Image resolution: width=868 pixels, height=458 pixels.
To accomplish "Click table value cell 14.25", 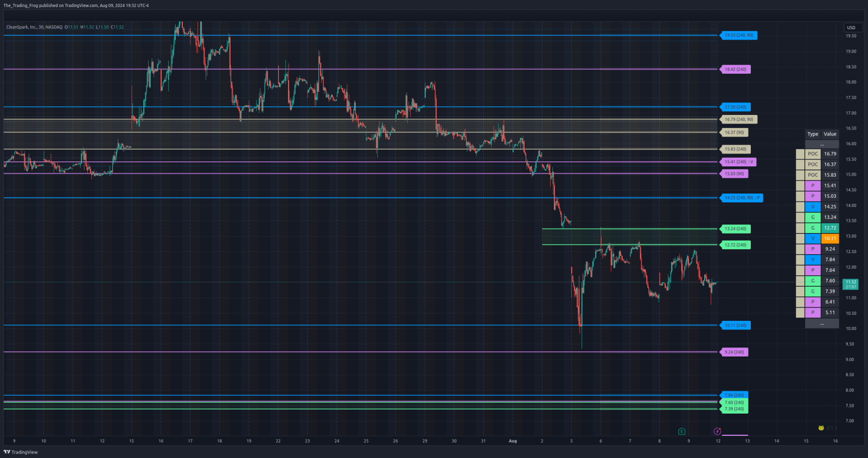I will click(830, 207).
